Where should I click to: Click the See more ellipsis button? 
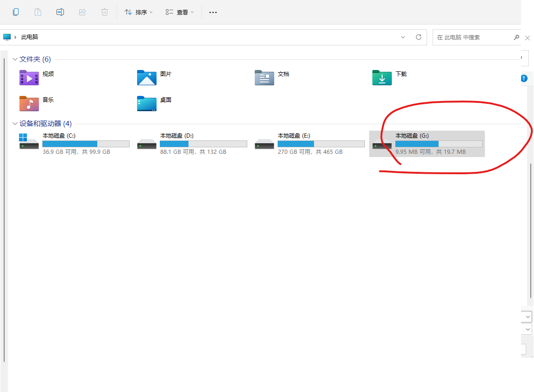tap(213, 12)
